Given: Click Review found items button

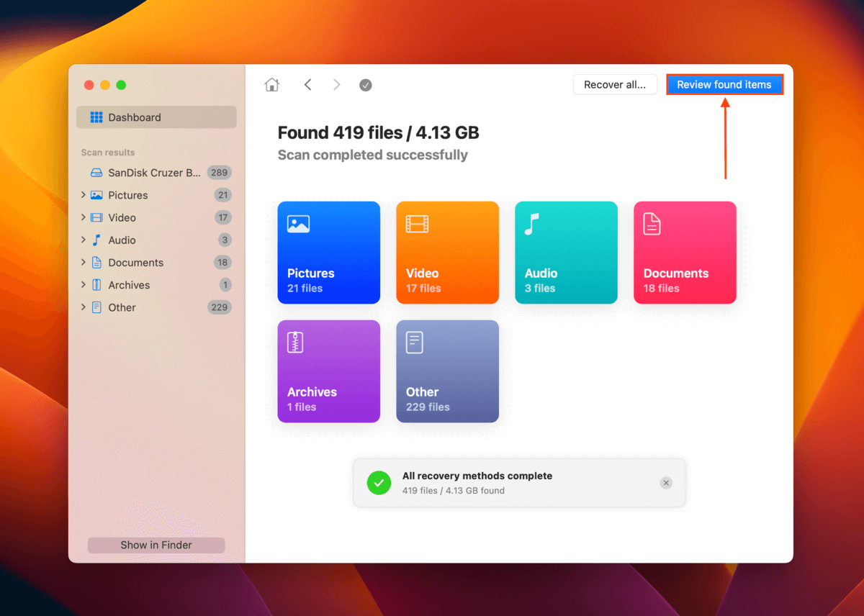Looking at the screenshot, I should [x=724, y=84].
